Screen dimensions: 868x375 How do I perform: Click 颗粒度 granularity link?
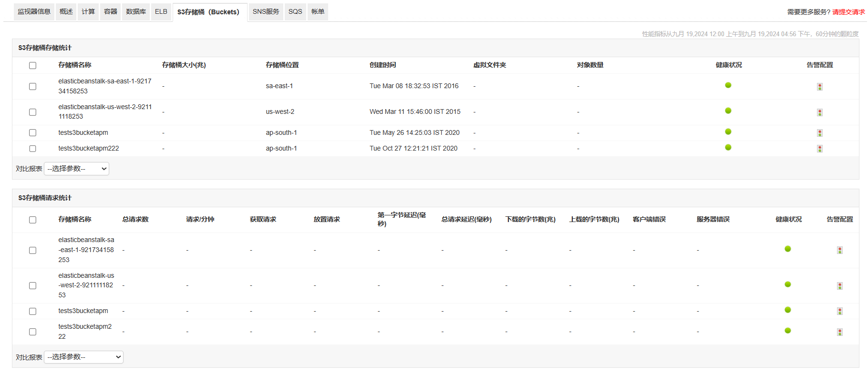point(849,34)
